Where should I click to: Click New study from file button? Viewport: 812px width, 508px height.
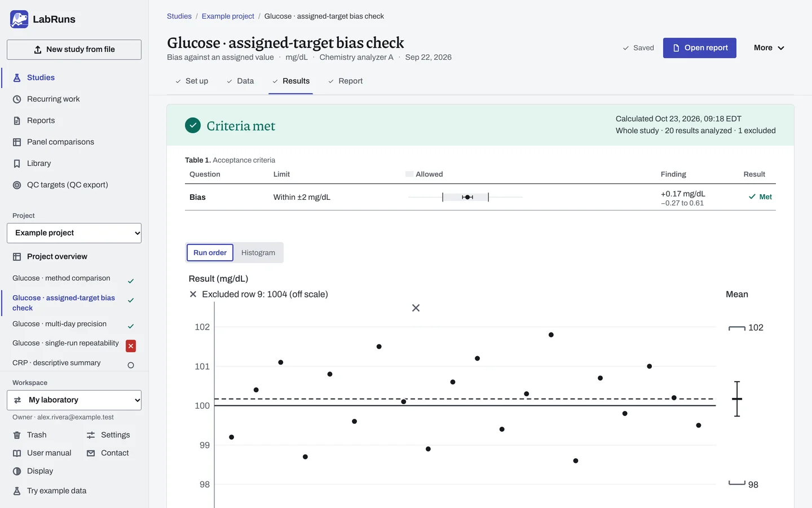pos(74,50)
